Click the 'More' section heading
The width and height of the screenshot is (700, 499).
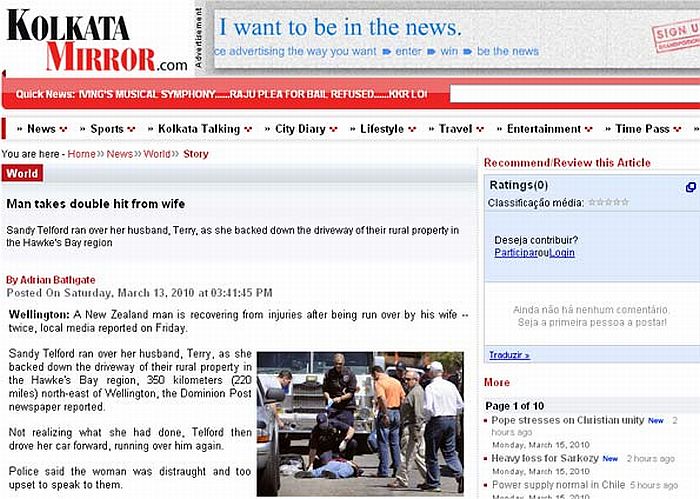[x=496, y=383]
